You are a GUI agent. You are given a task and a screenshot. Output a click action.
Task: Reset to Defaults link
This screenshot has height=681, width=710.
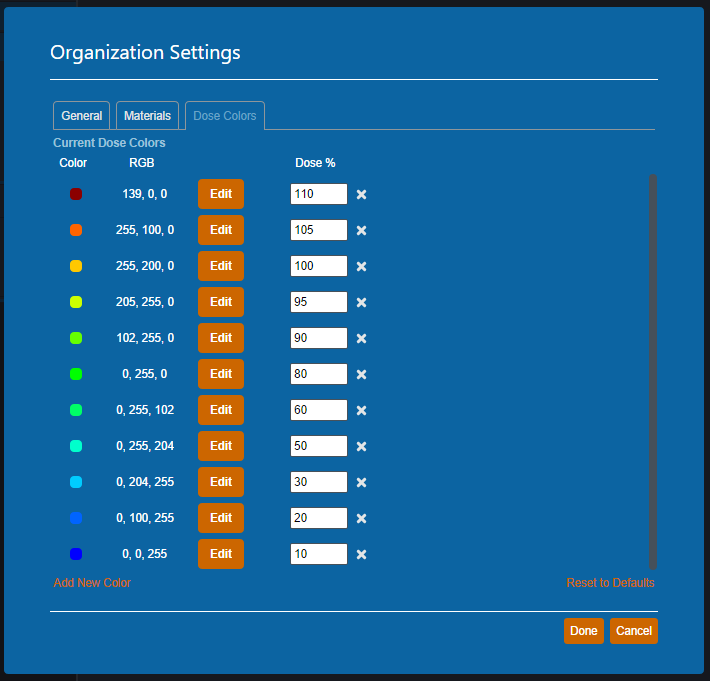[x=610, y=583]
